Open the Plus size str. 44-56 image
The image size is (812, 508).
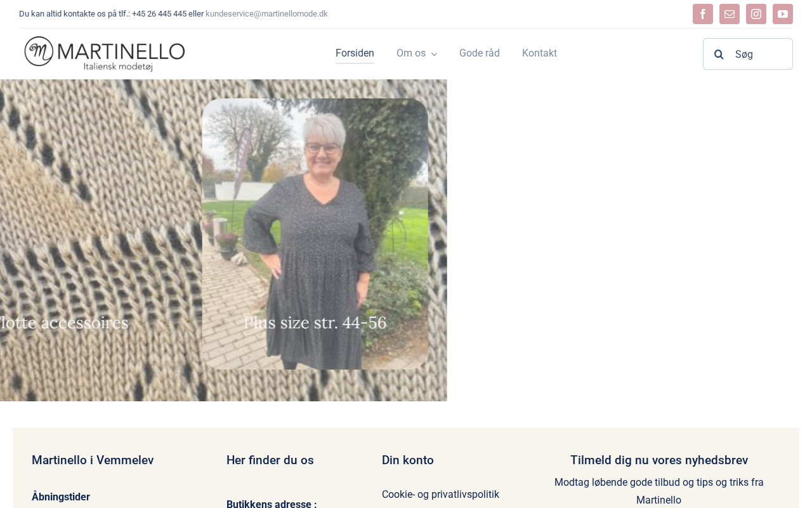point(315,234)
